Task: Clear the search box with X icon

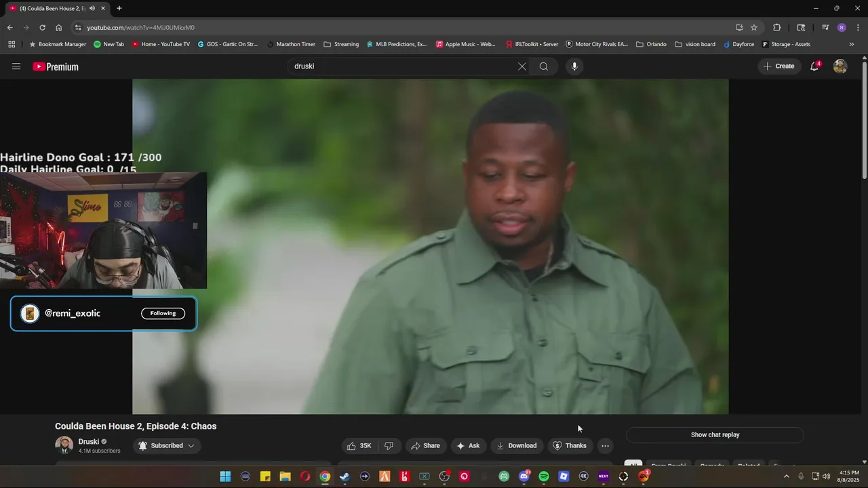Action: pos(521,66)
